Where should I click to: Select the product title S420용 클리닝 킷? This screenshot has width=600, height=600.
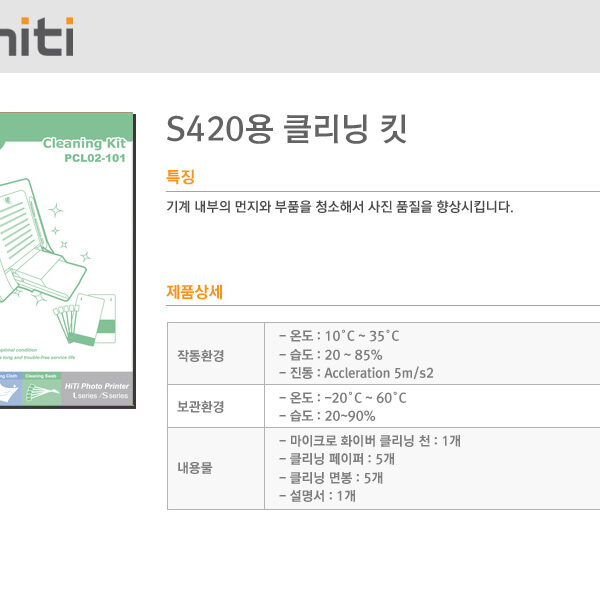pyautogui.click(x=286, y=129)
